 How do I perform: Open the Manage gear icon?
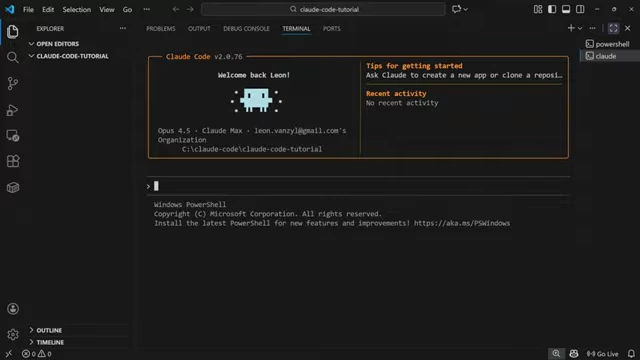pos(13,335)
